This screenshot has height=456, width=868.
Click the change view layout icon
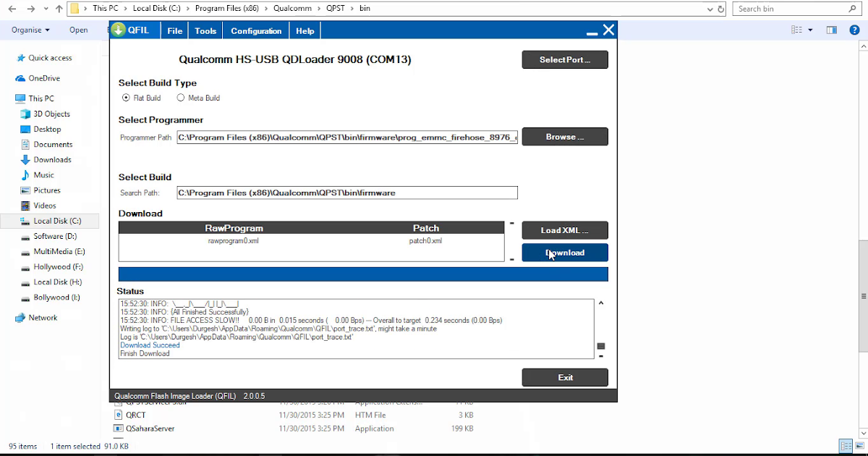[796, 30]
